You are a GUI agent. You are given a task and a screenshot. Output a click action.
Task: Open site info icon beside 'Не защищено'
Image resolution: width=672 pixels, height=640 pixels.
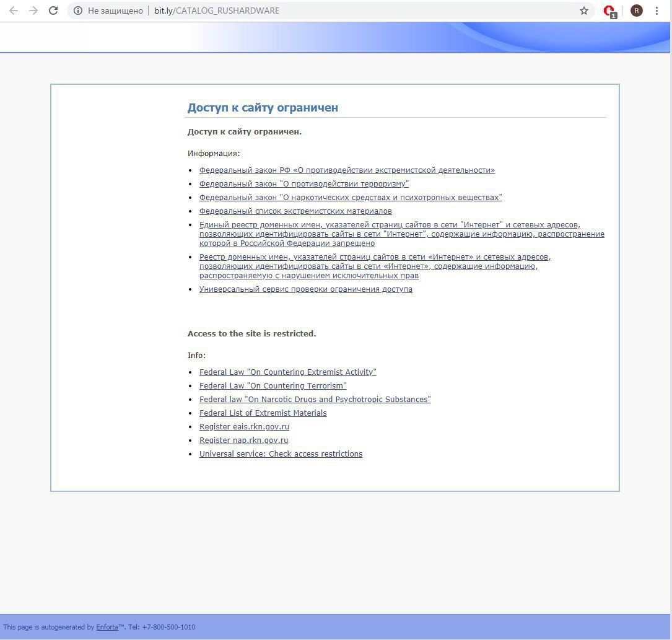coord(77,11)
